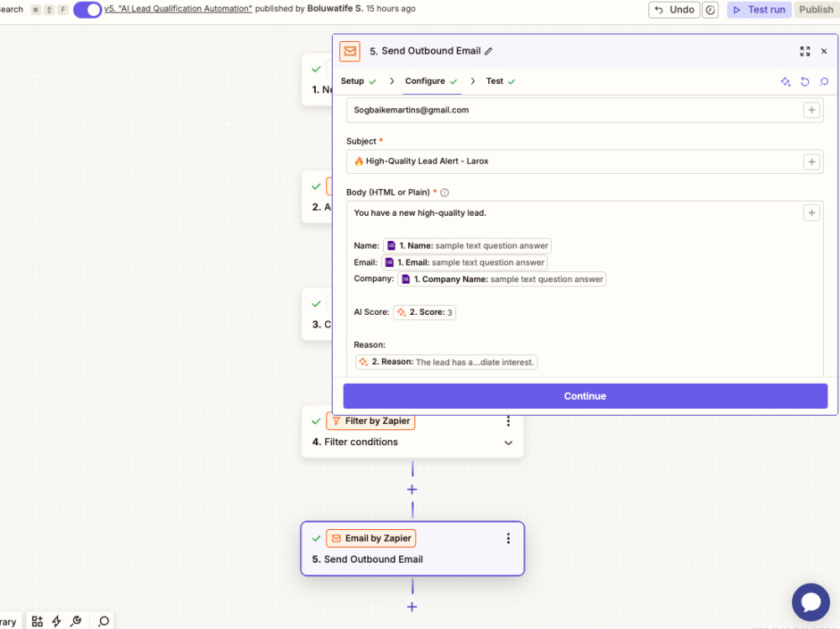Select the "1. Name" data pill
This screenshot has height=629, width=840.
(x=467, y=246)
